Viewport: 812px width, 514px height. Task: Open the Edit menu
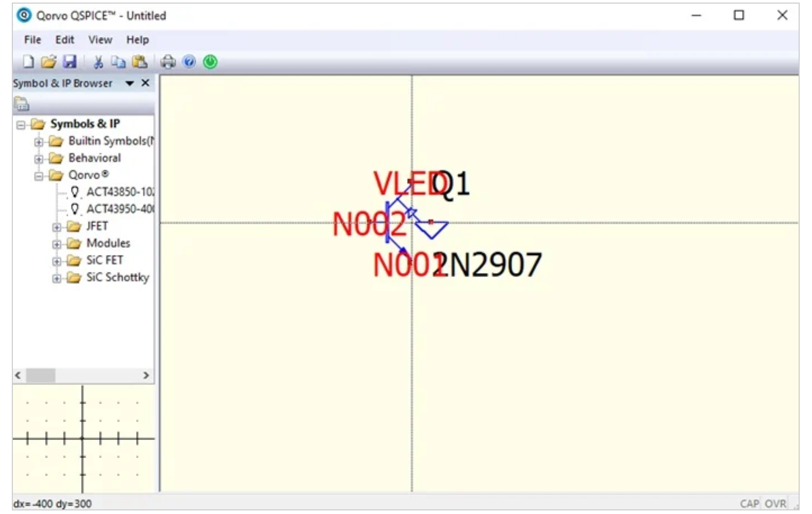pyautogui.click(x=65, y=40)
